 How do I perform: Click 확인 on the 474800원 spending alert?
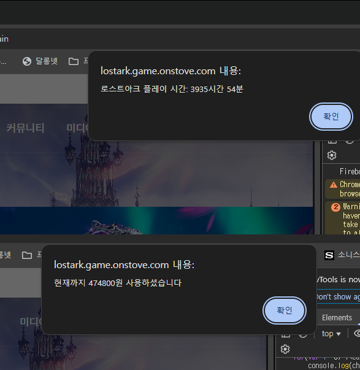click(284, 310)
